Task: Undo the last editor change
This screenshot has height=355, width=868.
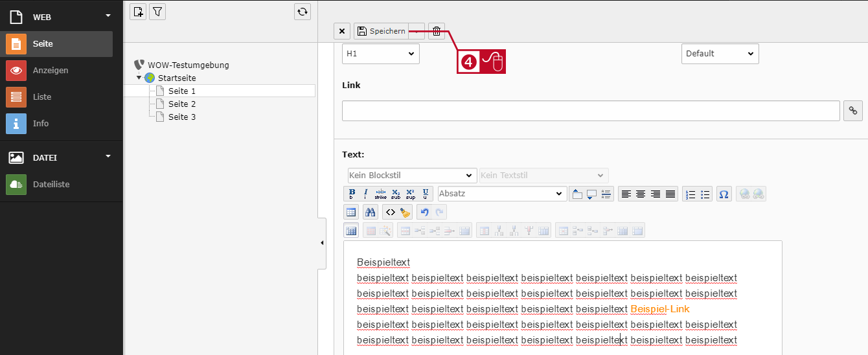Action: 425,212
